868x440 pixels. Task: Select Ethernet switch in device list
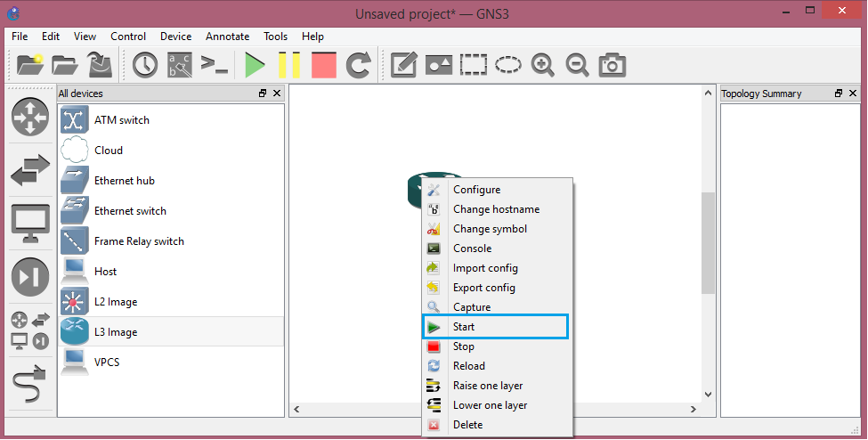pos(171,211)
